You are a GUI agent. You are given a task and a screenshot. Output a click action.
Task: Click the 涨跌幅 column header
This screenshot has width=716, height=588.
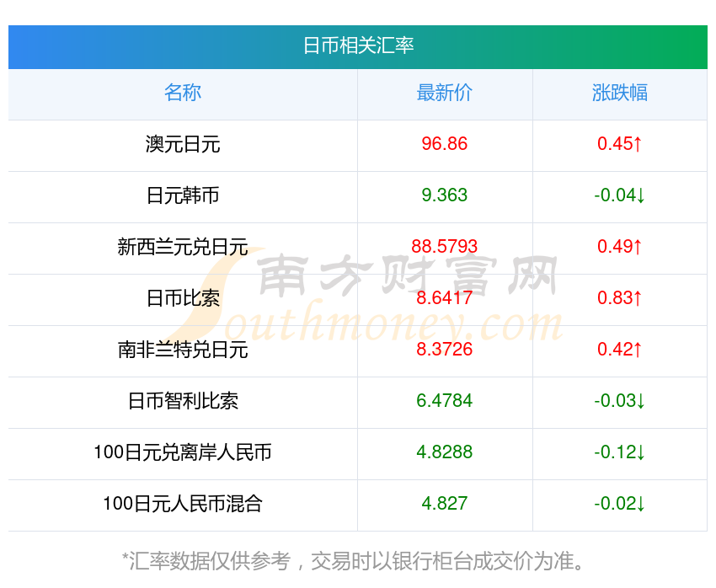point(620,93)
